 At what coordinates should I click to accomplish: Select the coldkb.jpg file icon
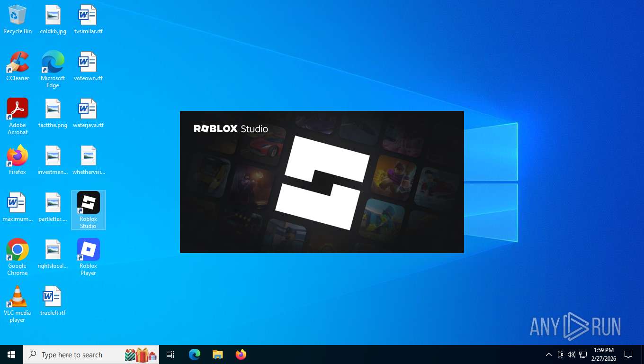pos(53,19)
